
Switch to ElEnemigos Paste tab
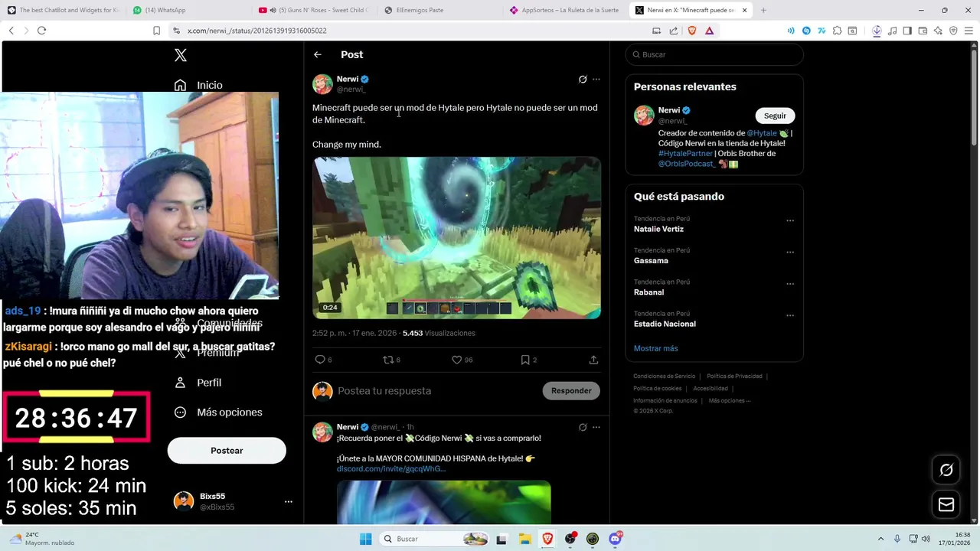439,10
